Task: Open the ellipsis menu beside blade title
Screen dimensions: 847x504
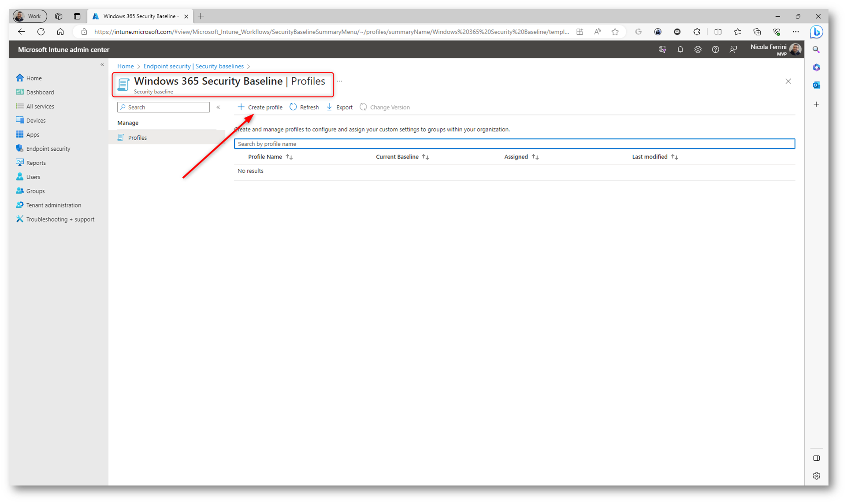Action: 339,81
